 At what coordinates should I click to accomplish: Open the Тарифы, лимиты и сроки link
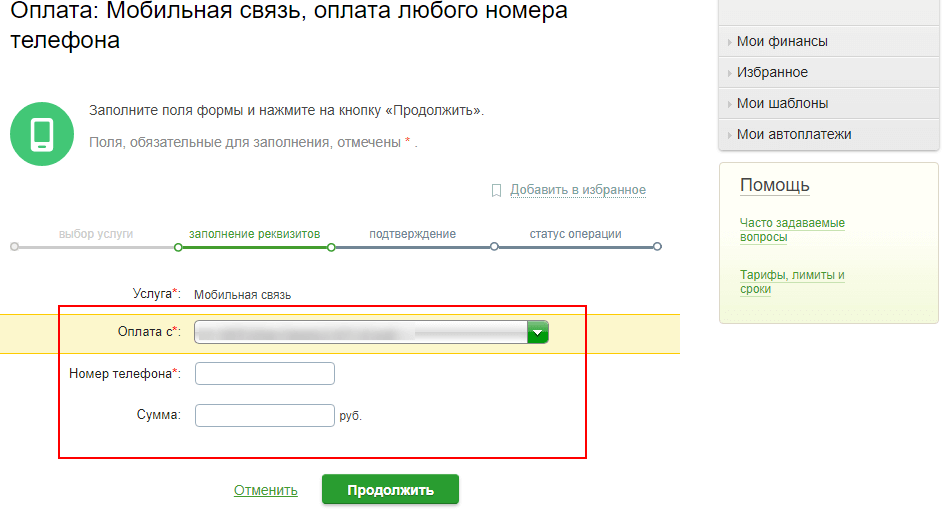pos(792,281)
